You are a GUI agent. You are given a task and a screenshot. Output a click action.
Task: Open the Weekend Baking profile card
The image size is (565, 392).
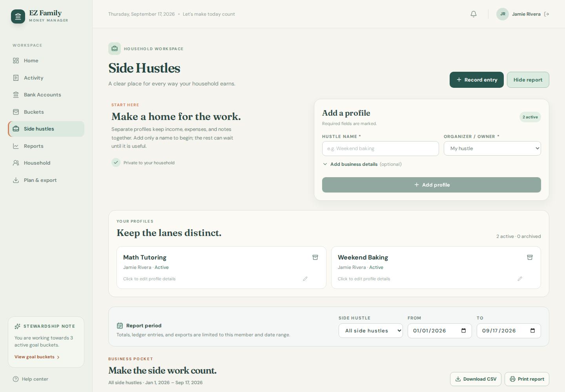click(x=436, y=268)
